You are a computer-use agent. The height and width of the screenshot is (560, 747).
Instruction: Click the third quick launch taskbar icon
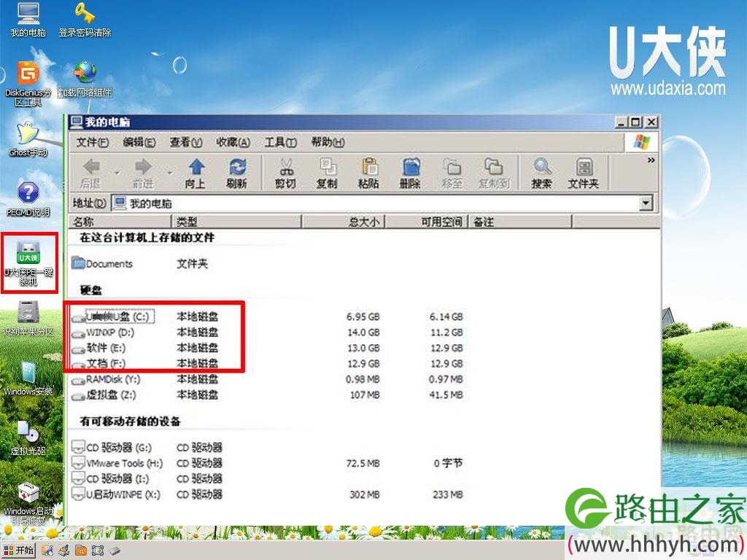tap(80, 551)
